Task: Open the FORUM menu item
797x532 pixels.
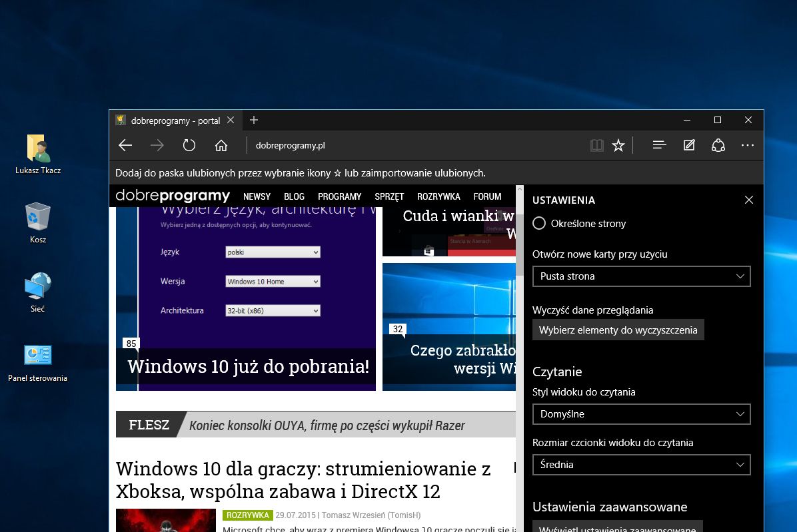Action: coord(487,196)
